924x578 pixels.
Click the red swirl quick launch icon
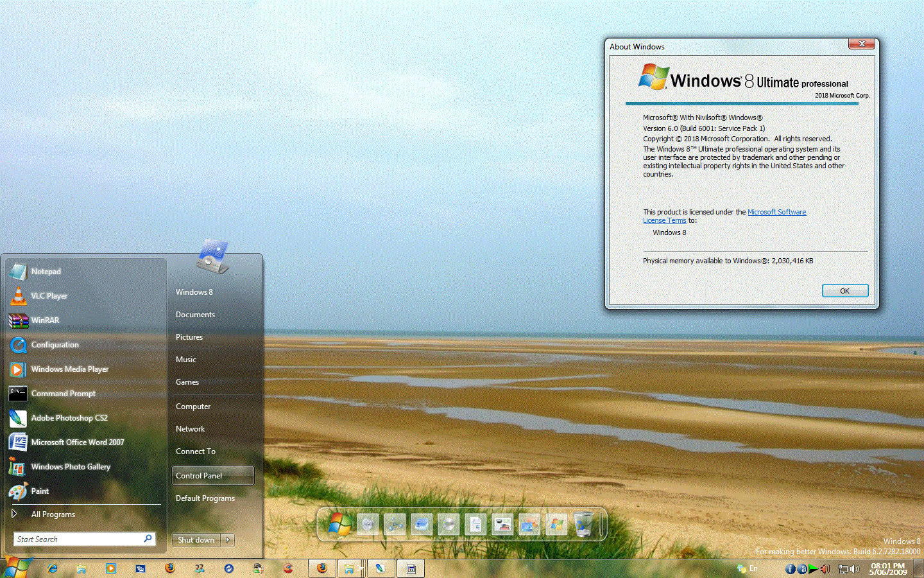coord(289,568)
